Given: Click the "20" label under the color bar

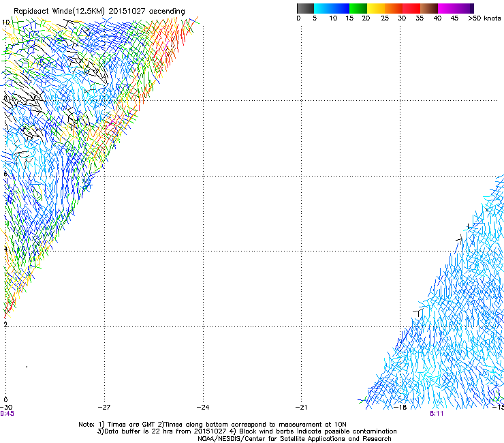Looking at the screenshot, I should tap(366, 18).
